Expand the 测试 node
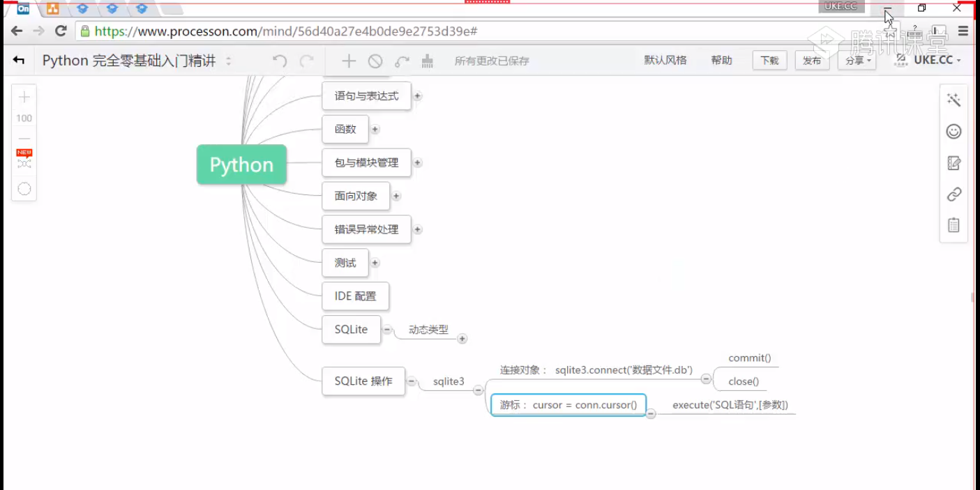 [375, 263]
